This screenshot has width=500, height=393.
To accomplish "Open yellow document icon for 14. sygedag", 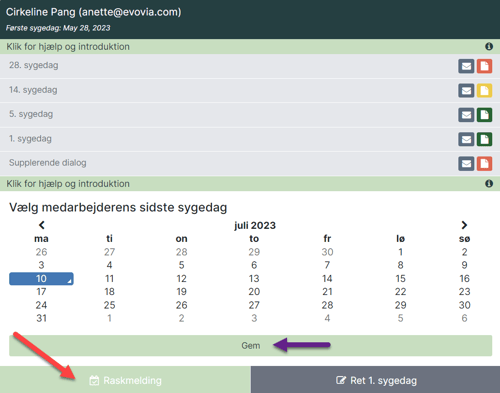I will [x=484, y=90].
